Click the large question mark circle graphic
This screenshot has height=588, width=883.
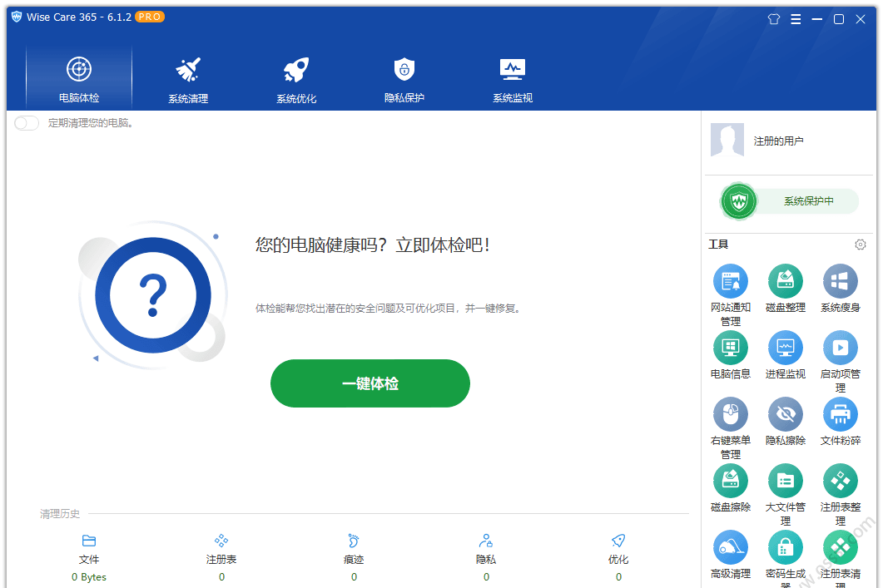click(152, 295)
